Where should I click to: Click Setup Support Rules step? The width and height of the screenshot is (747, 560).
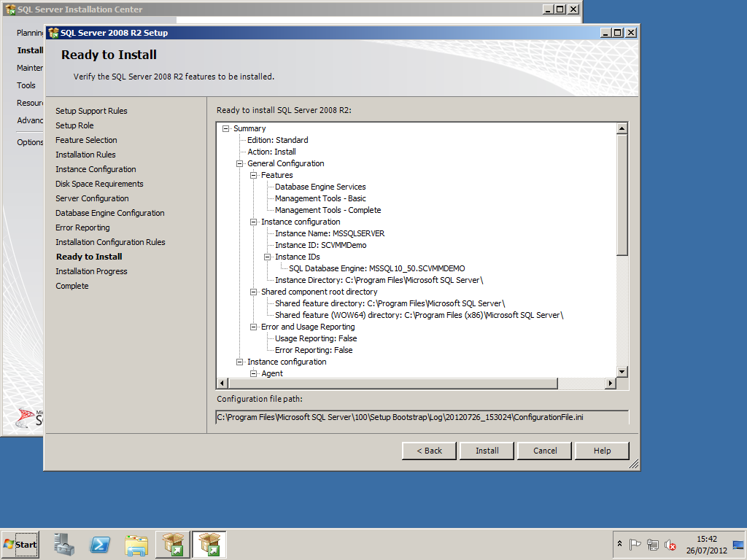[91, 111]
